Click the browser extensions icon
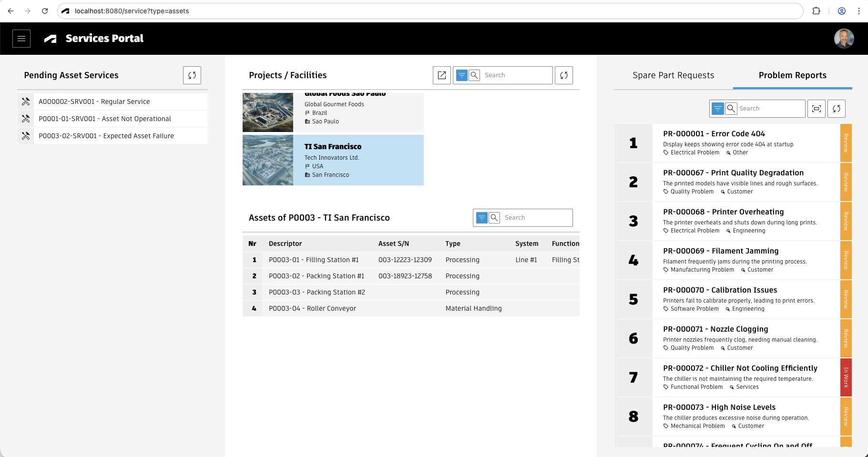 (817, 11)
